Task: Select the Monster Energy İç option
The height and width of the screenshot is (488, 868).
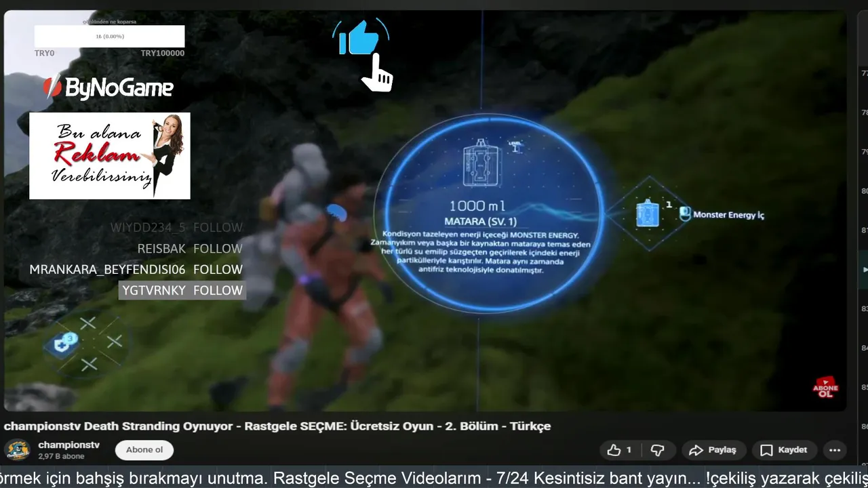Action: (728, 215)
